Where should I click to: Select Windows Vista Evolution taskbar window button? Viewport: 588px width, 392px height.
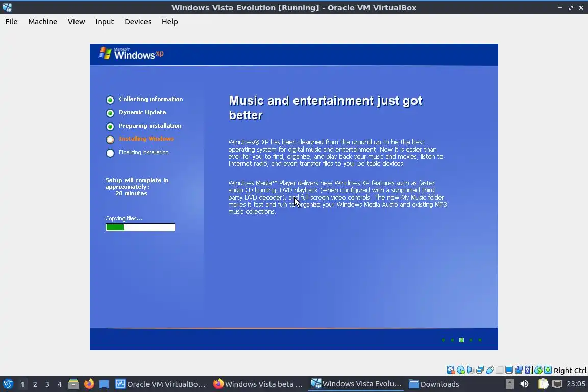point(356,384)
